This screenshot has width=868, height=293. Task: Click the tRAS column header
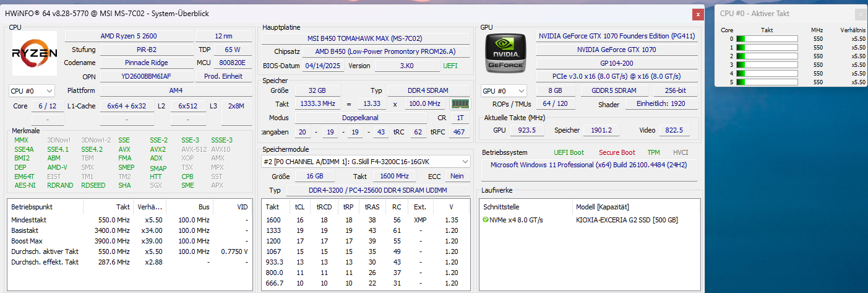point(372,207)
